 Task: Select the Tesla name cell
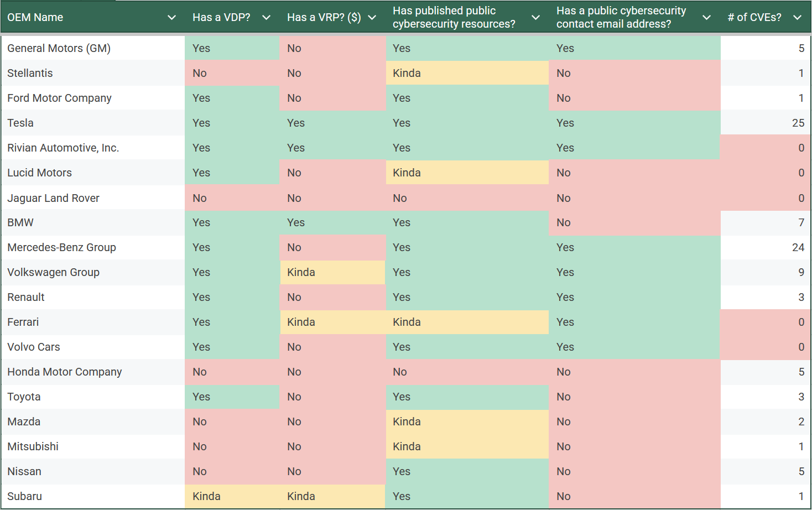[93, 123]
